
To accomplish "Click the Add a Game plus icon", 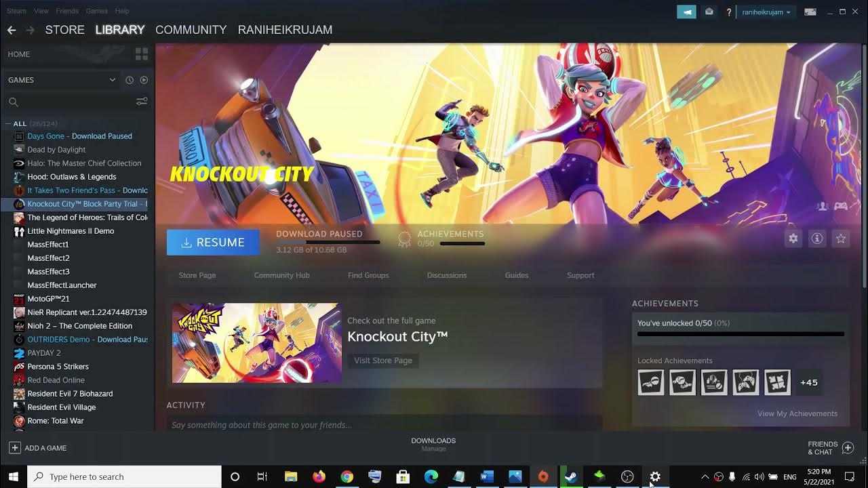I will pyautogui.click(x=14, y=448).
